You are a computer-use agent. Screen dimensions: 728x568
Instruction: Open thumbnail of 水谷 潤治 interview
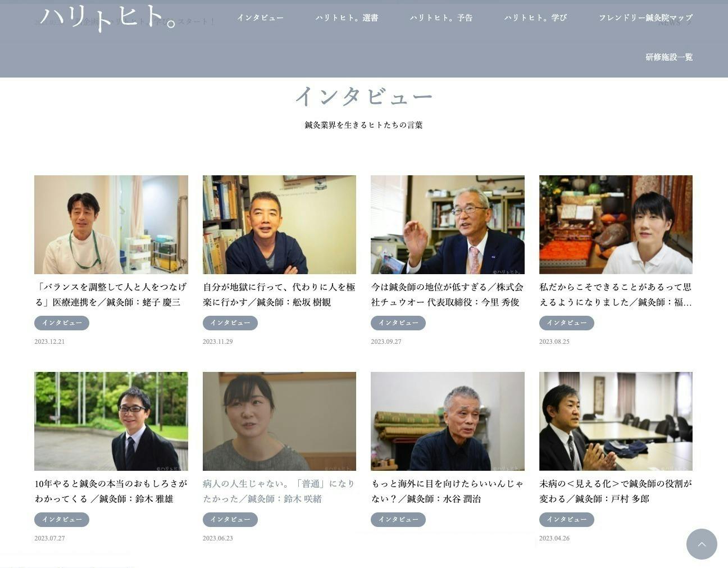[448, 421]
